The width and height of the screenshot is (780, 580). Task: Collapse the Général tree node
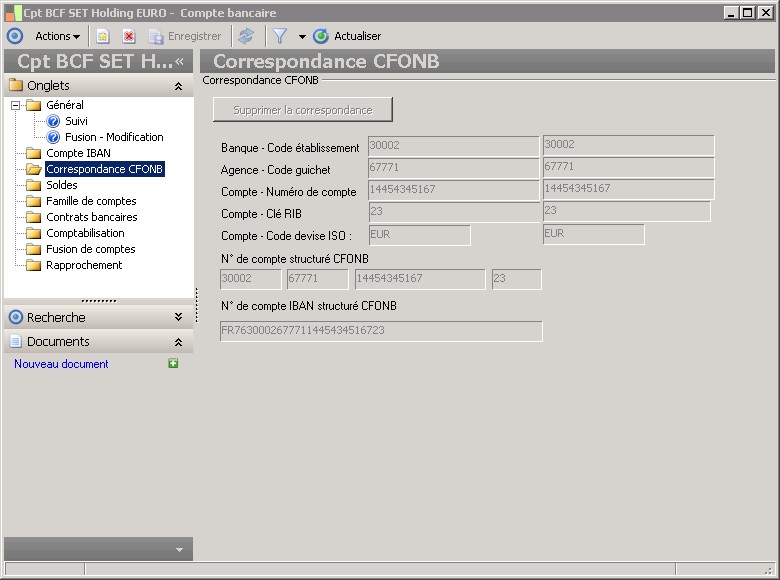coord(16,105)
